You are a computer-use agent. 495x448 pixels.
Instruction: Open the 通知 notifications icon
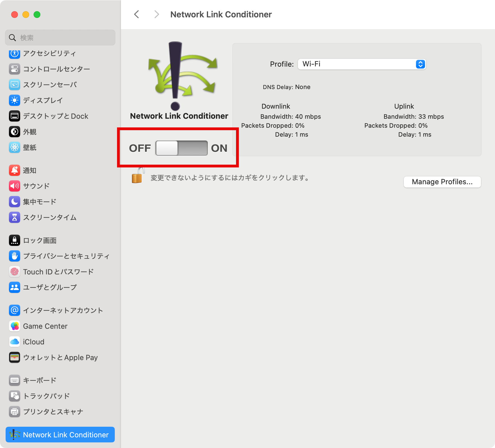point(15,170)
